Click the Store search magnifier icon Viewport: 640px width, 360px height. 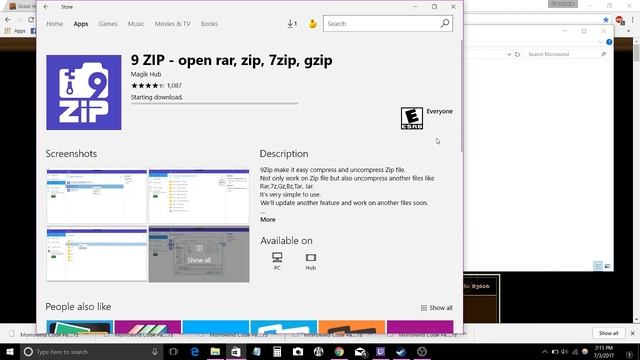pyautogui.click(x=445, y=23)
